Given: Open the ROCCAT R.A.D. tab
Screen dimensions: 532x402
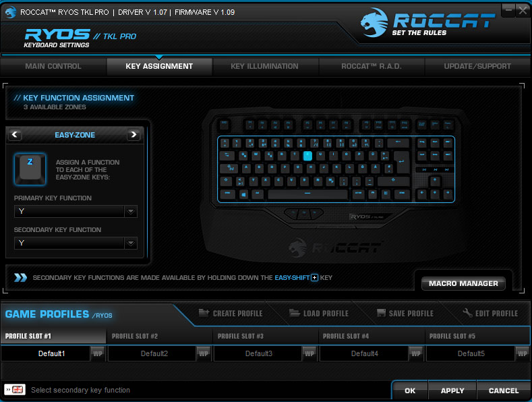Looking at the screenshot, I should [x=372, y=67].
